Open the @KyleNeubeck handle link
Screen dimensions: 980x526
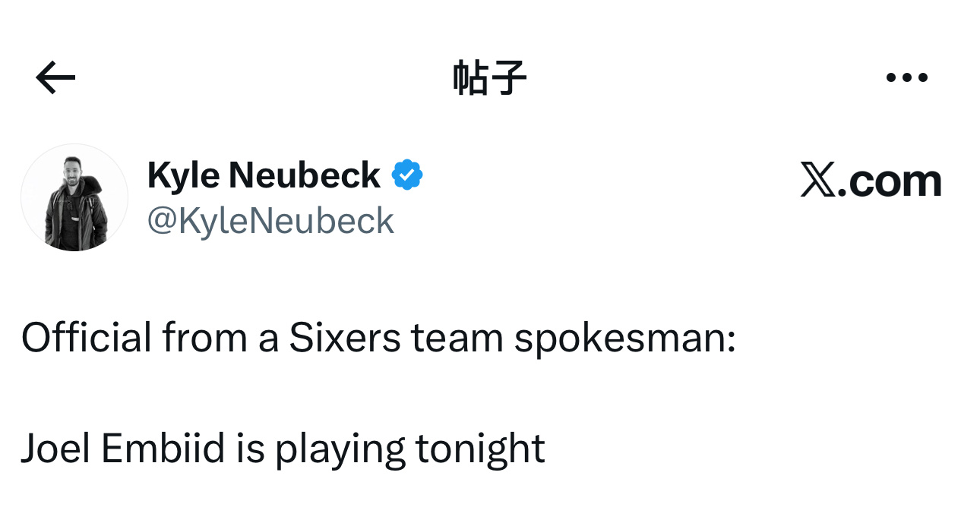click(270, 221)
